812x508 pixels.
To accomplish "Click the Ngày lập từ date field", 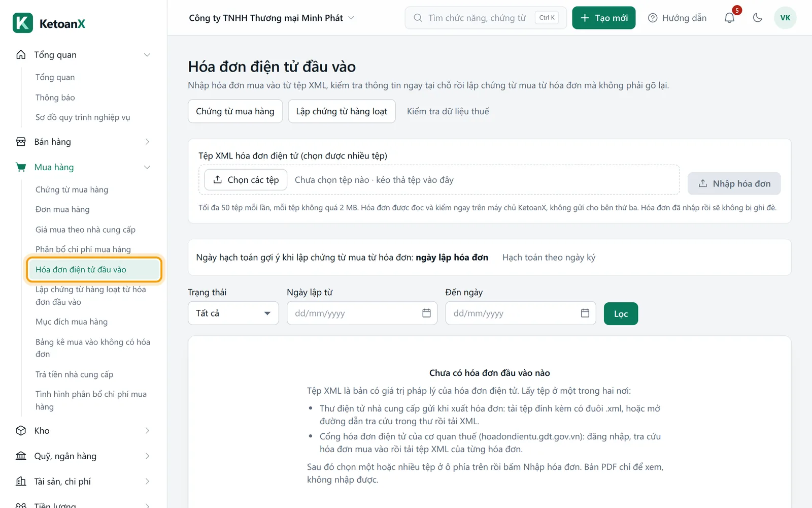I will (362, 313).
